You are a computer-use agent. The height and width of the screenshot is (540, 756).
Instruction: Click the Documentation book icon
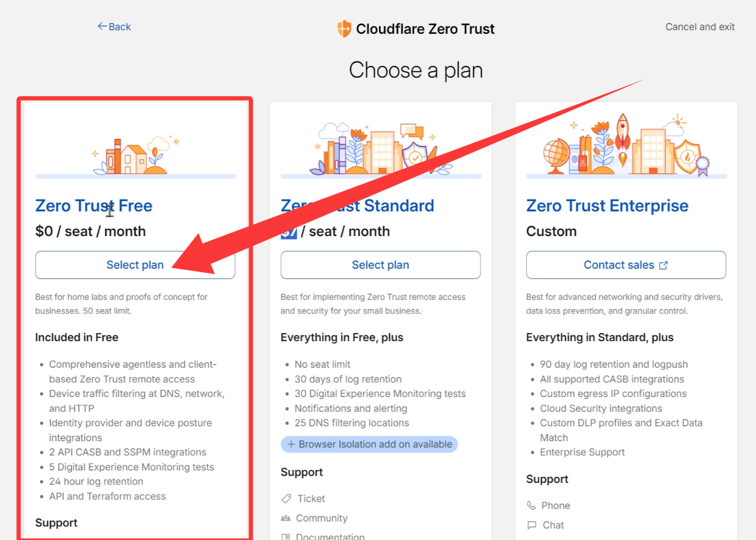coord(286,537)
